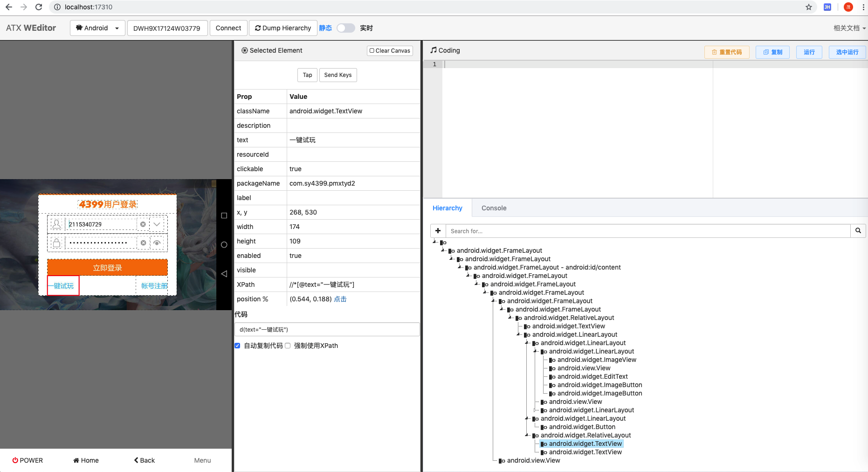Image resolution: width=868 pixels, height=472 pixels.
Task: Click 一键试玩 on device screen
Action: tap(63, 286)
